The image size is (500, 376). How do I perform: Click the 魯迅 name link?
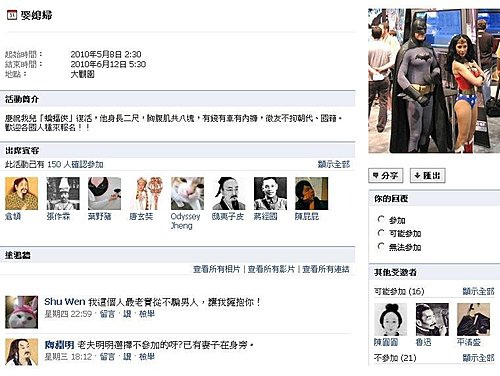424,342
